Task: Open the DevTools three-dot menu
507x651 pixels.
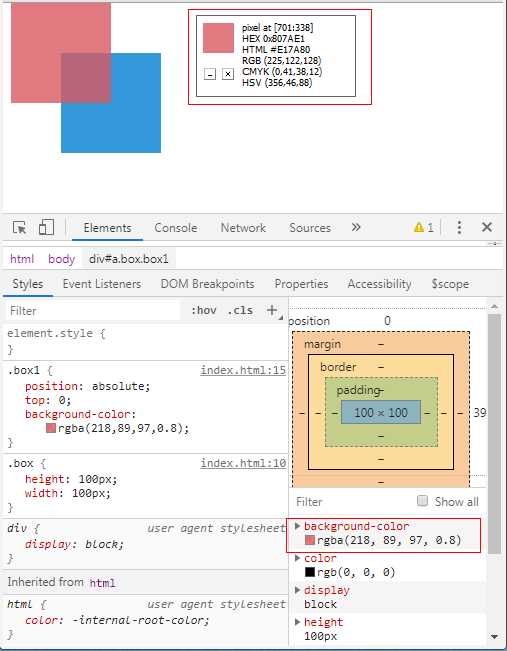Action: pos(459,227)
